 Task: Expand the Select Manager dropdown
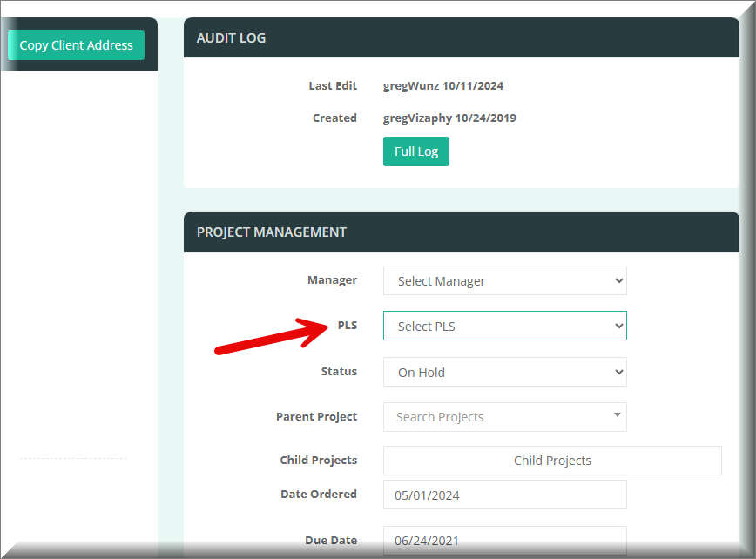pyautogui.click(x=504, y=281)
